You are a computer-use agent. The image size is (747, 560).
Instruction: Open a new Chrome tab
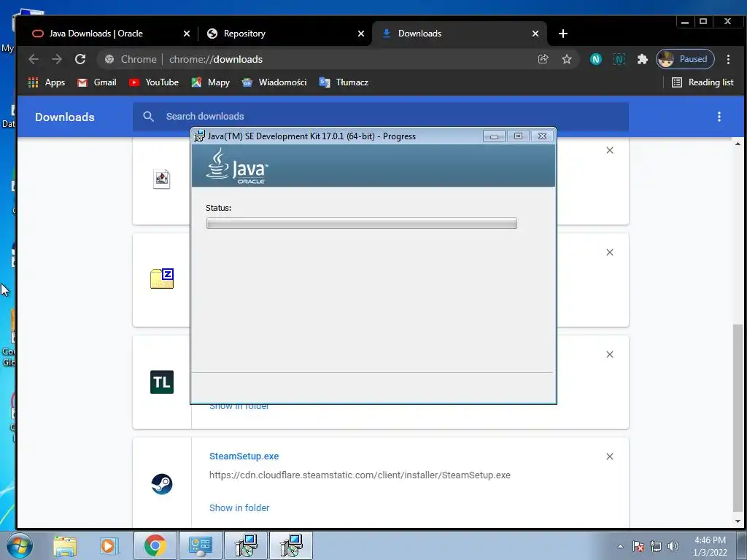click(563, 34)
